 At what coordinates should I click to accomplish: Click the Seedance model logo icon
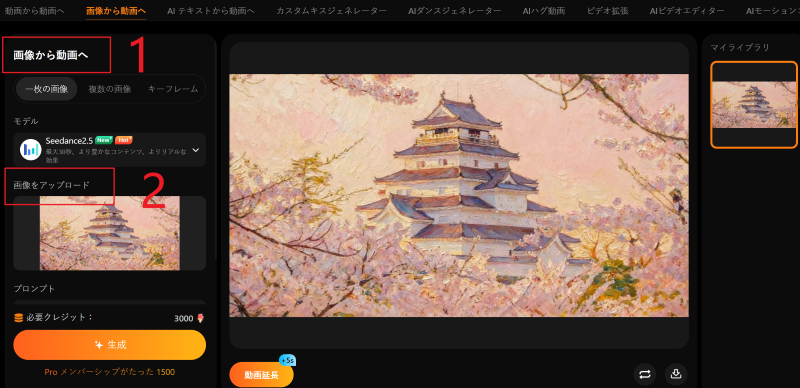click(31, 150)
